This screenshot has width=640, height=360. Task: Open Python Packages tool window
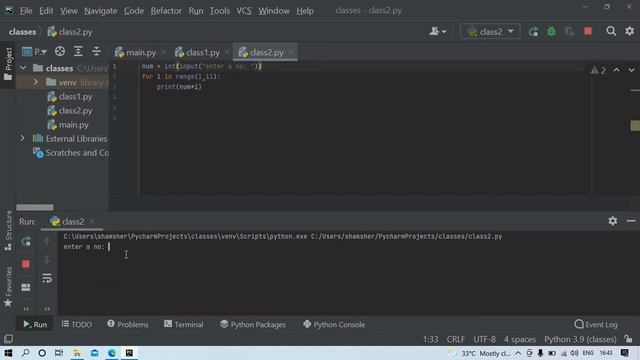pos(253,324)
